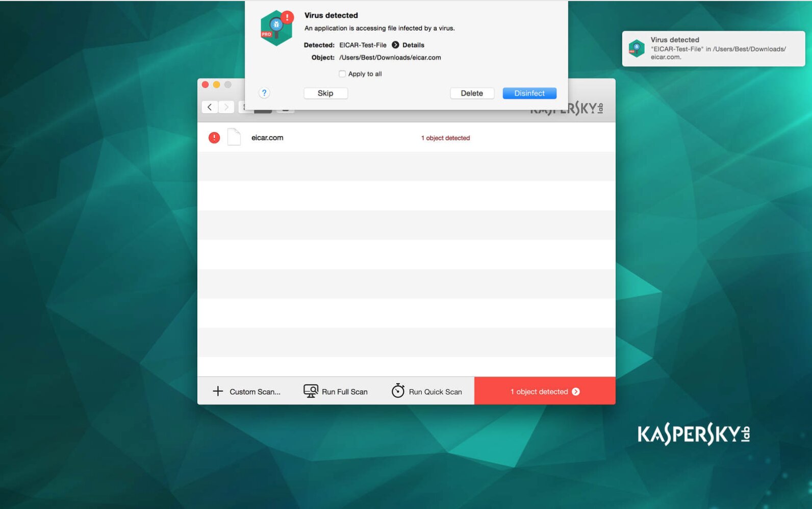Open the Virus detected notification banner
Viewport: 812px width, 509px height.
coord(713,48)
